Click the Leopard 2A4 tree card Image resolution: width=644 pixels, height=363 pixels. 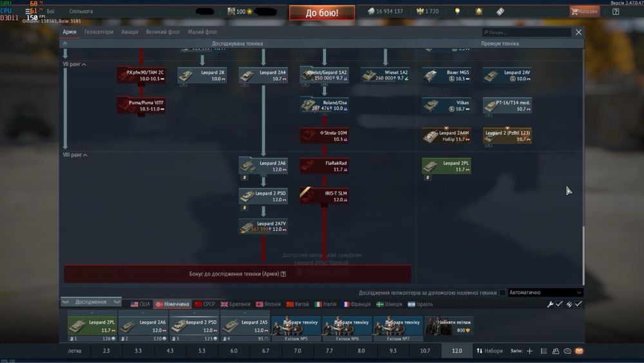point(263,75)
